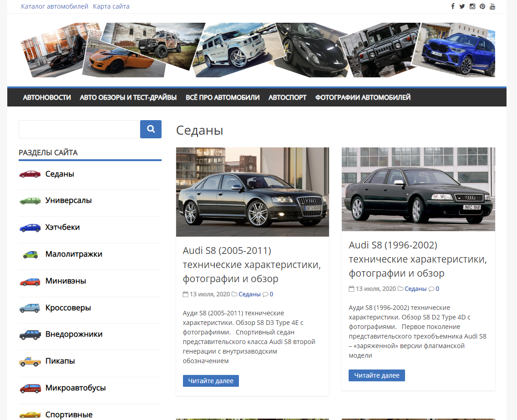Focus the sidebar search input field

[x=79, y=129]
